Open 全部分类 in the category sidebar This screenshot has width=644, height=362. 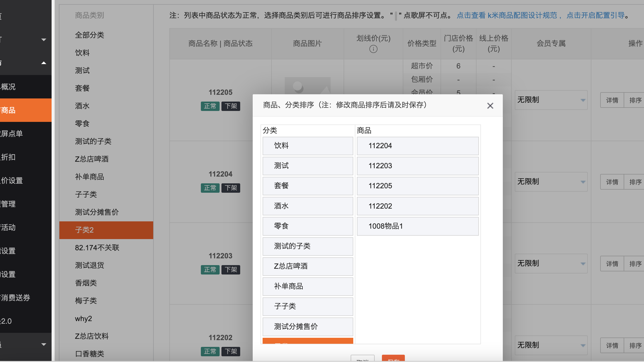[x=106, y=35]
